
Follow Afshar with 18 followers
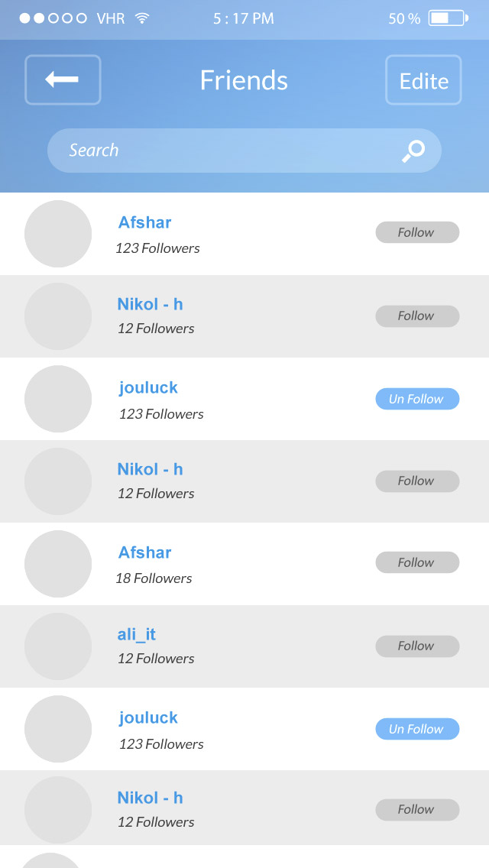click(x=417, y=563)
